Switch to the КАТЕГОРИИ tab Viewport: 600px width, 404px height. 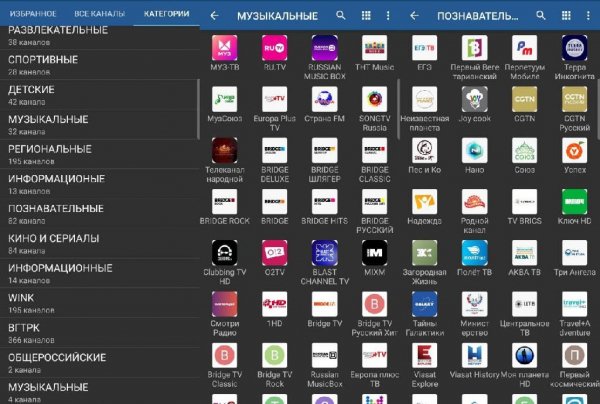point(166,14)
